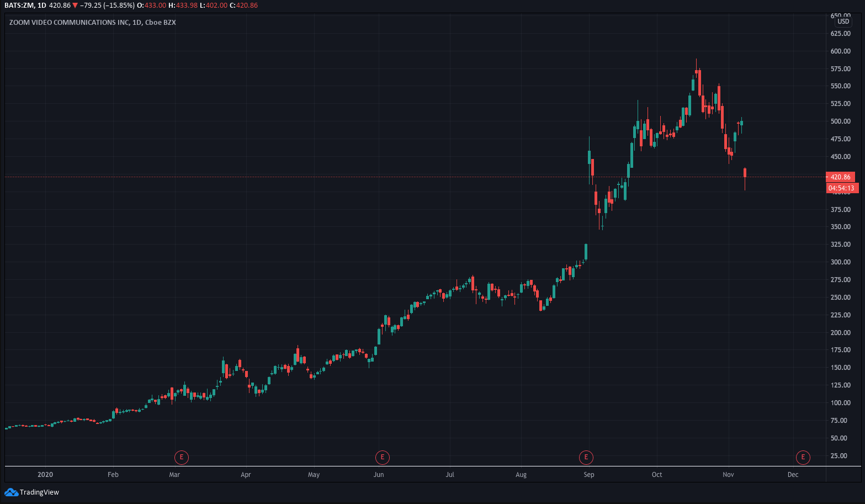Click the 550.00 price axis label
Viewport: 865px width, 504px height.
[841, 86]
